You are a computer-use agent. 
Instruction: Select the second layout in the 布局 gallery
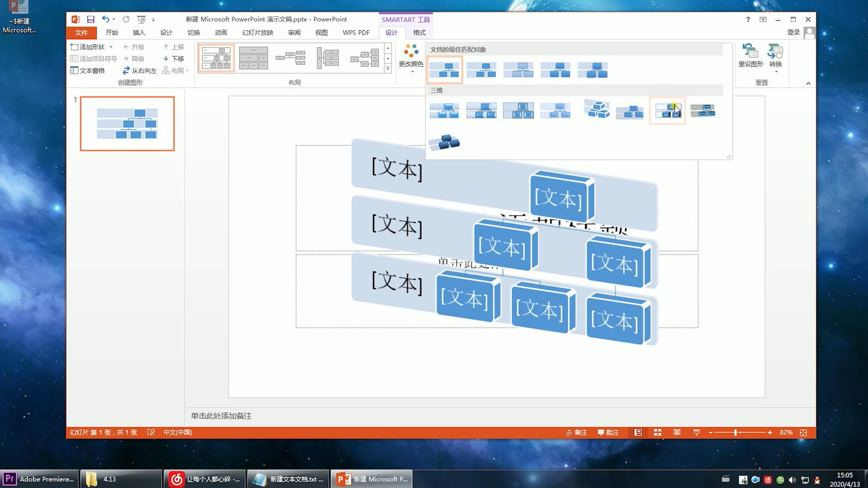[x=253, y=58]
